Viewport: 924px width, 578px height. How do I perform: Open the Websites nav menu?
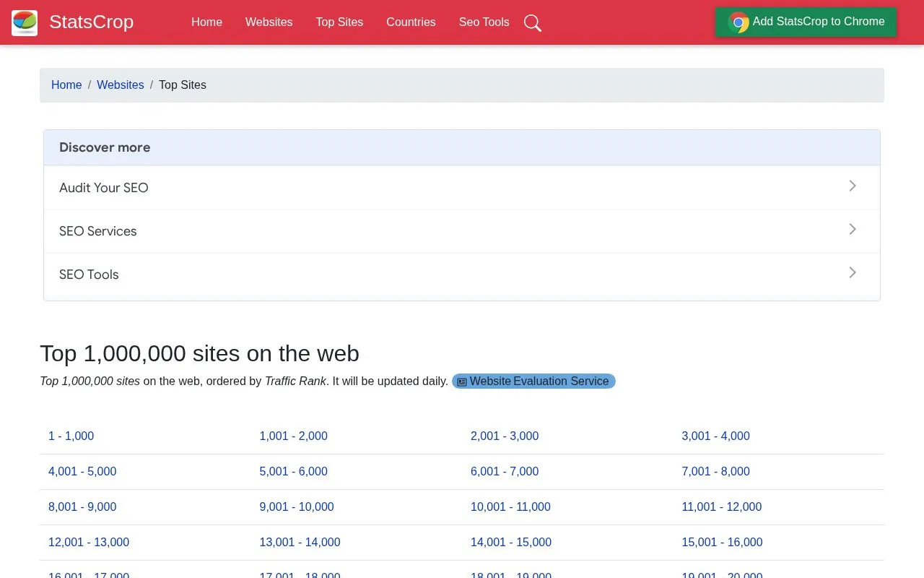(269, 22)
